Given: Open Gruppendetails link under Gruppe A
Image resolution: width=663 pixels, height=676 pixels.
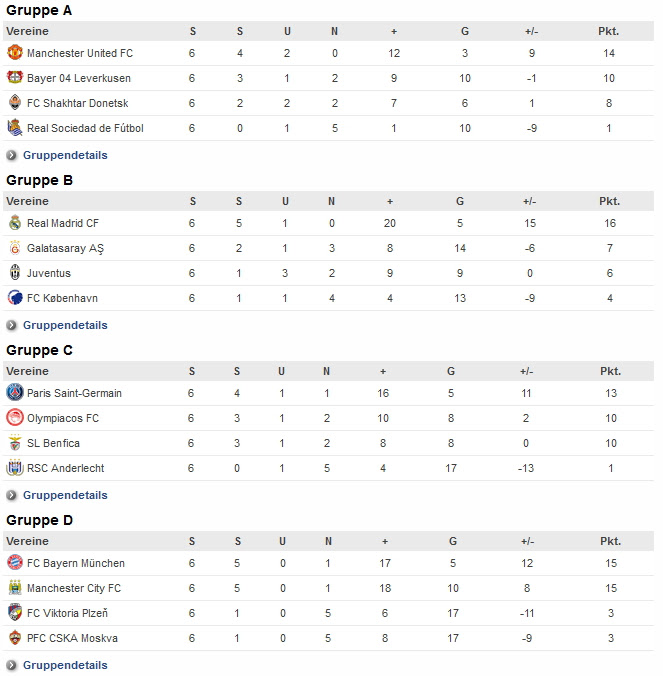Looking at the screenshot, I should coord(65,155).
